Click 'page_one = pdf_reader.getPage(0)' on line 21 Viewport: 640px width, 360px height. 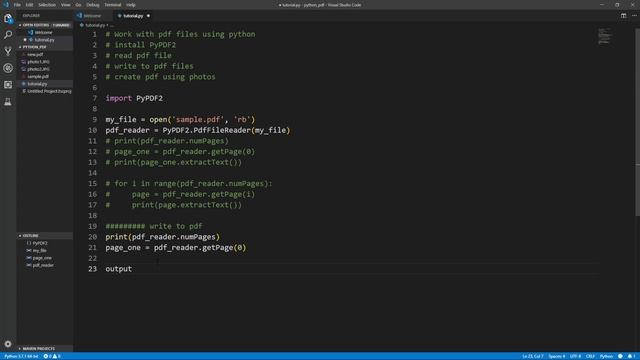(176, 248)
